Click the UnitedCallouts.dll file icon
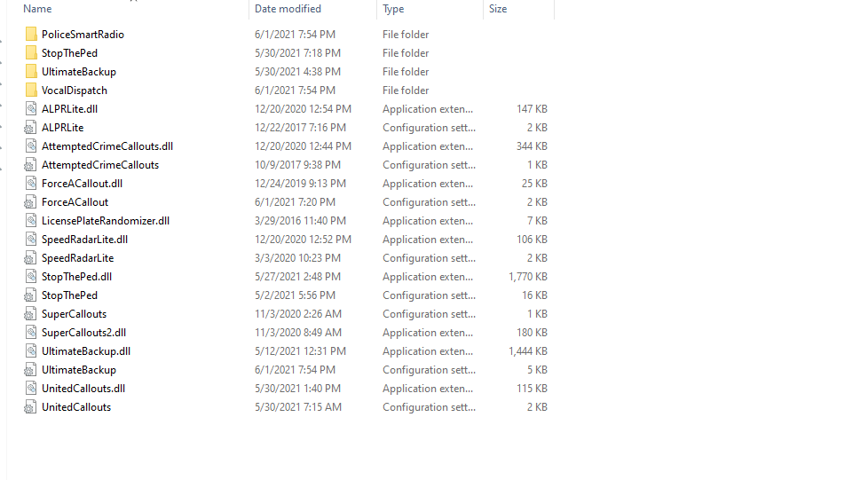 tap(31, 389)
